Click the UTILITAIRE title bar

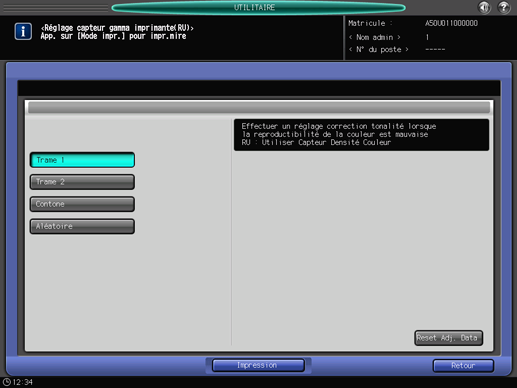tap(258, 8)
